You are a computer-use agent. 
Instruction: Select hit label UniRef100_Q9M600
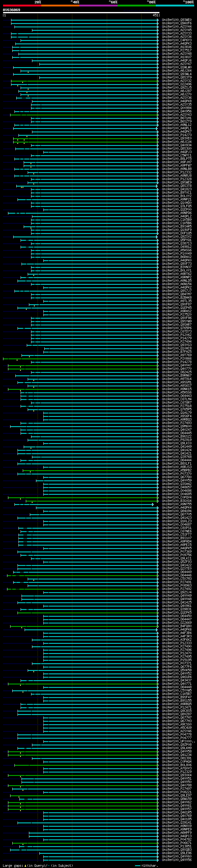(x=177, y=426)
